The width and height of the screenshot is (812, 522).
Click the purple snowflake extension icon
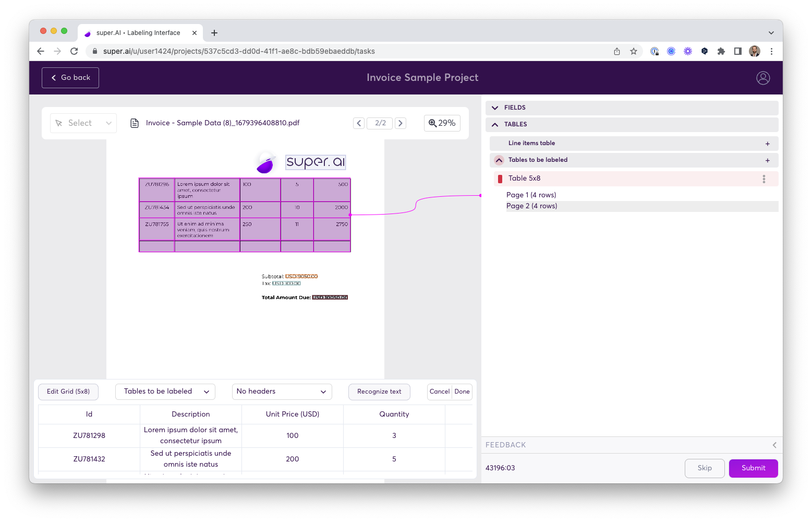688,51
